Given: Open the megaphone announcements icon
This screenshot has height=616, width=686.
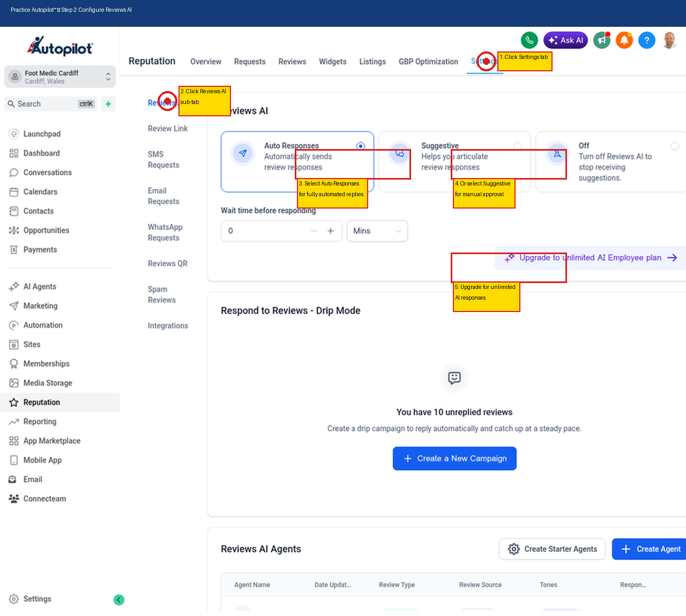Looking at the screenshot, I should [602, 40].
